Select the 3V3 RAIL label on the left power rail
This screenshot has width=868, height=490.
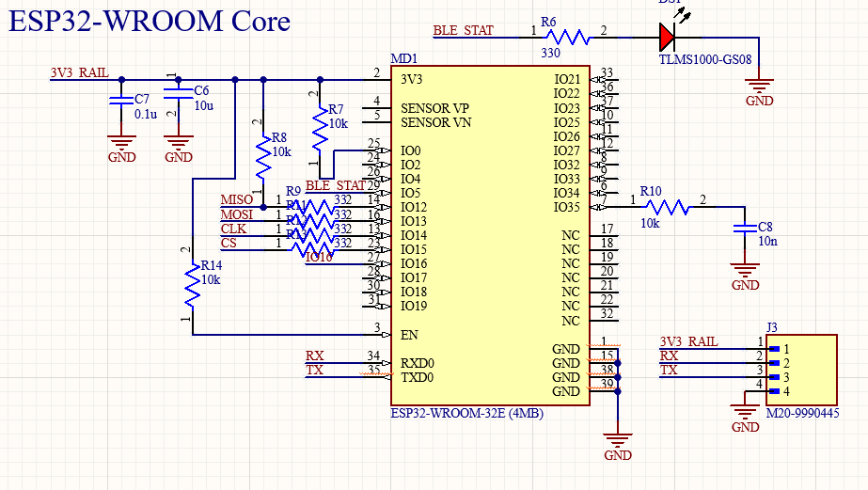[x=80, y=73]
